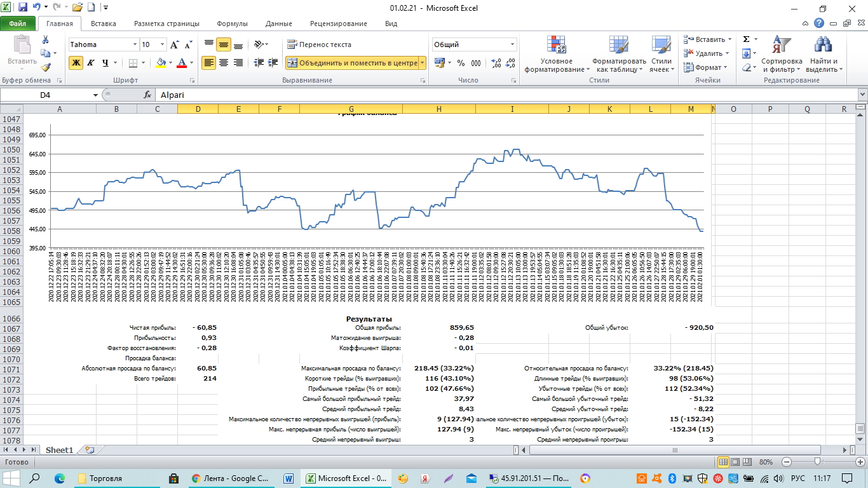This screenshot has height=488, width=868.
Task: Click the AutoSum sigma icon
Action: pos(747,39)
